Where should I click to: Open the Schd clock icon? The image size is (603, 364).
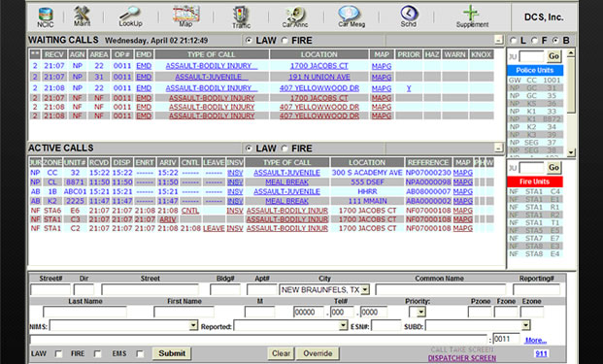[x=408, y=17]
